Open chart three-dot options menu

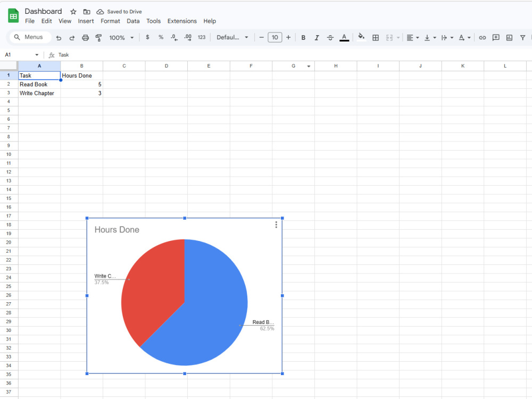point(276,225)
